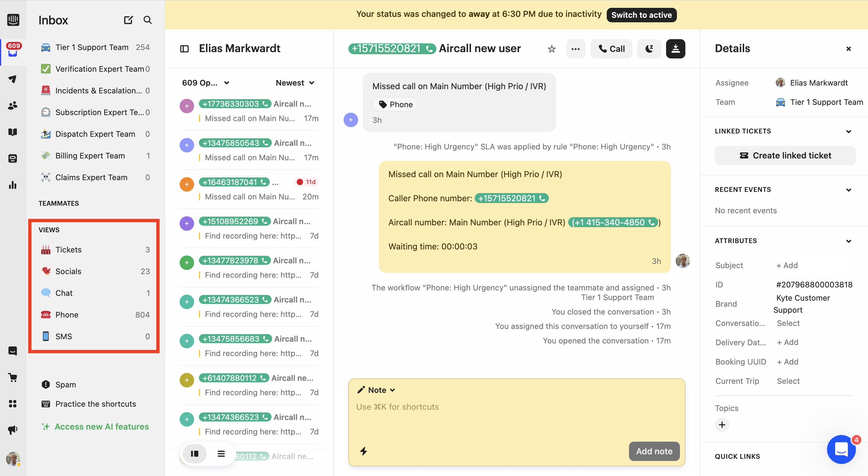Click the search conversations icon
This screenshot has height=476, width=868.
(148, 20)
